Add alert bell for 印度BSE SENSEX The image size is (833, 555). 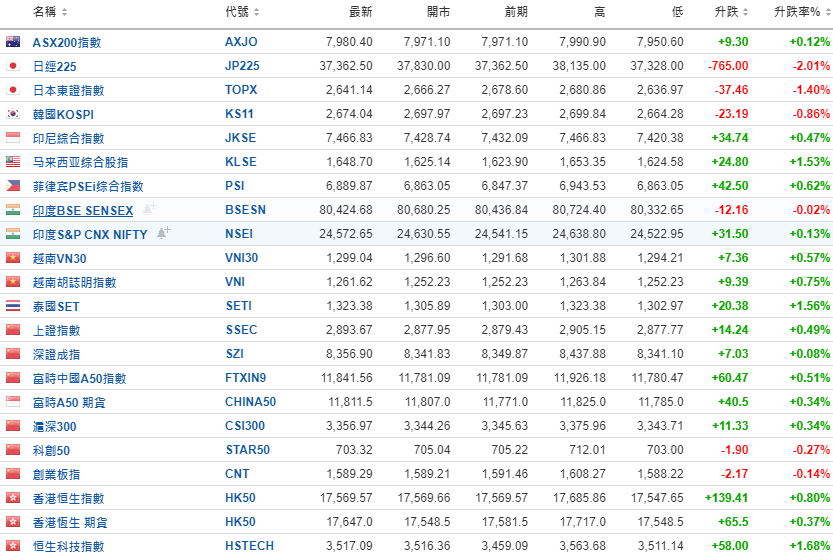tap(150, 209)
